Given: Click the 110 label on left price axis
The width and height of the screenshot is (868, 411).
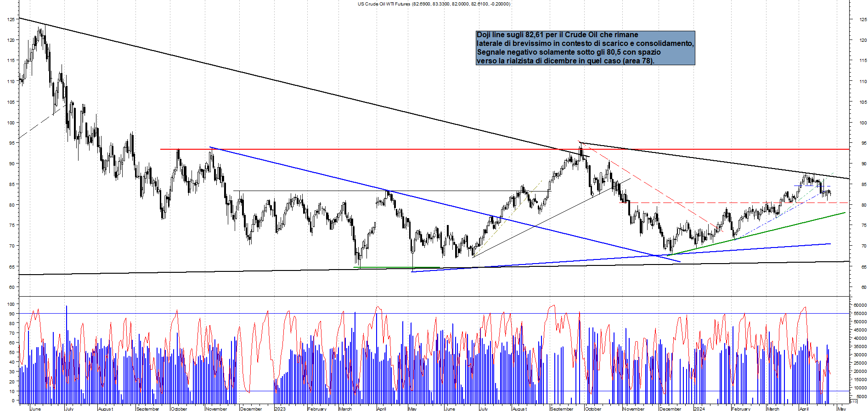Looking at the screenshot, I should point(11,81).
